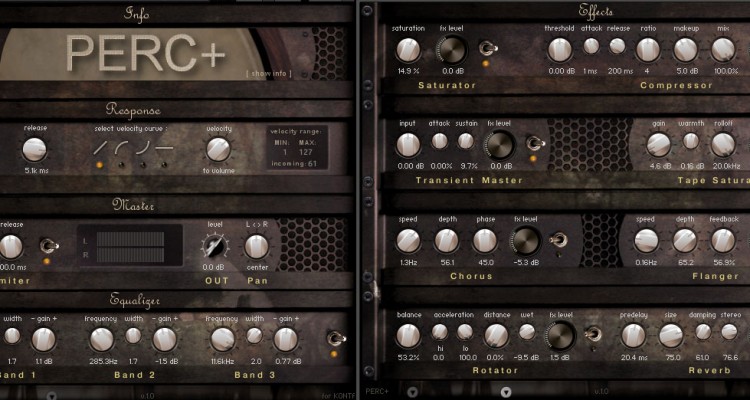Click the Master L/R output level meter
The height and width of the screenshot is (400, 750).
pos(130,245)
